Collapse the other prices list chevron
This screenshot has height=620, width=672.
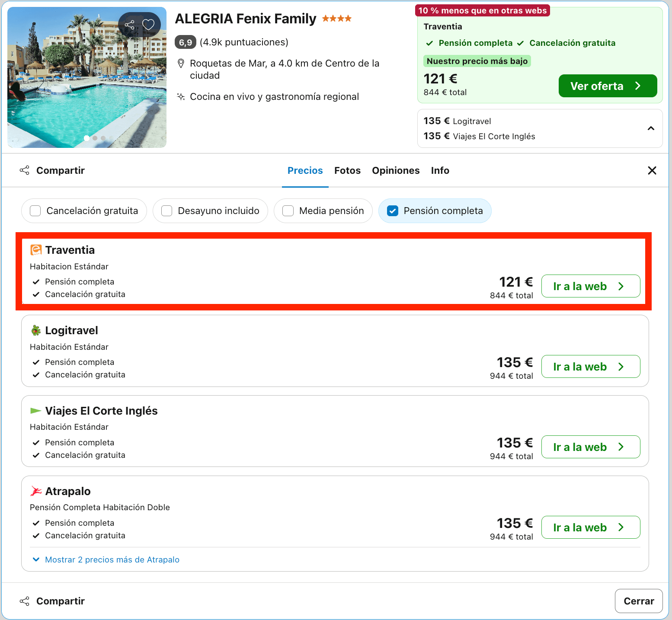[x=651, y=128]
